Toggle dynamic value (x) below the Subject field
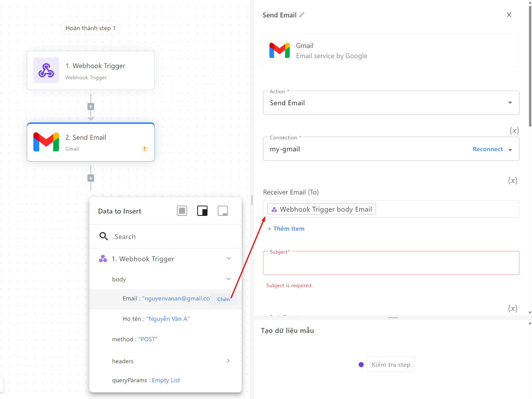532x399 pixels. [x=513, y=308]
